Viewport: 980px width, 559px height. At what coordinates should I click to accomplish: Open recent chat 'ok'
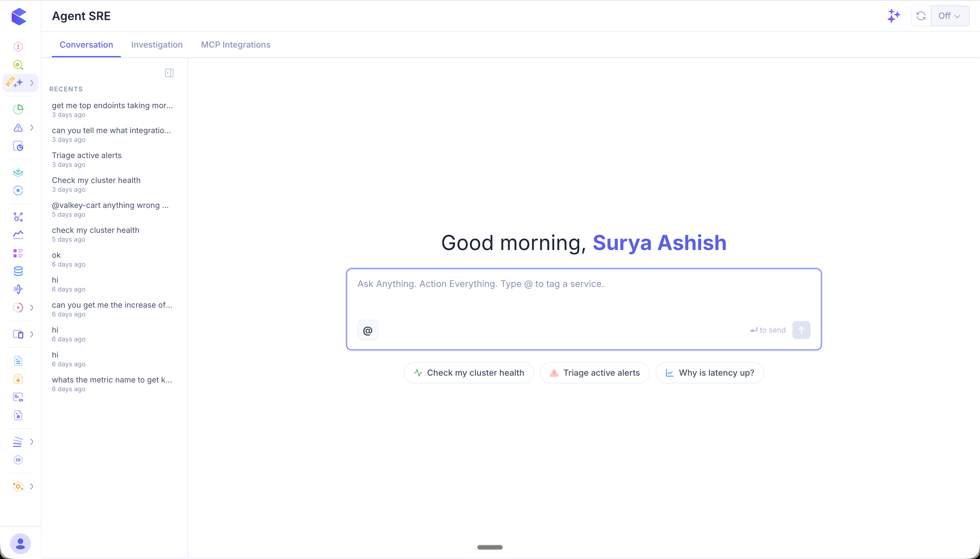[x=112, y=259]
